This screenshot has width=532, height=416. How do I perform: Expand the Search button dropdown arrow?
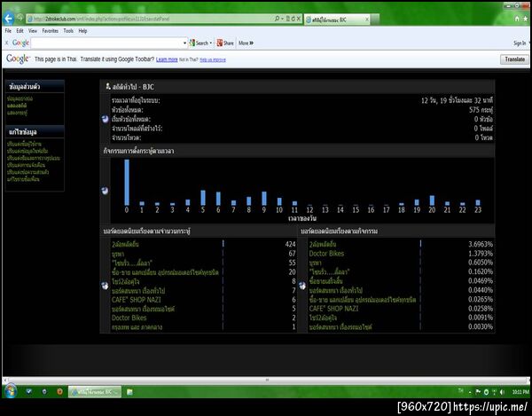[211, 43]
